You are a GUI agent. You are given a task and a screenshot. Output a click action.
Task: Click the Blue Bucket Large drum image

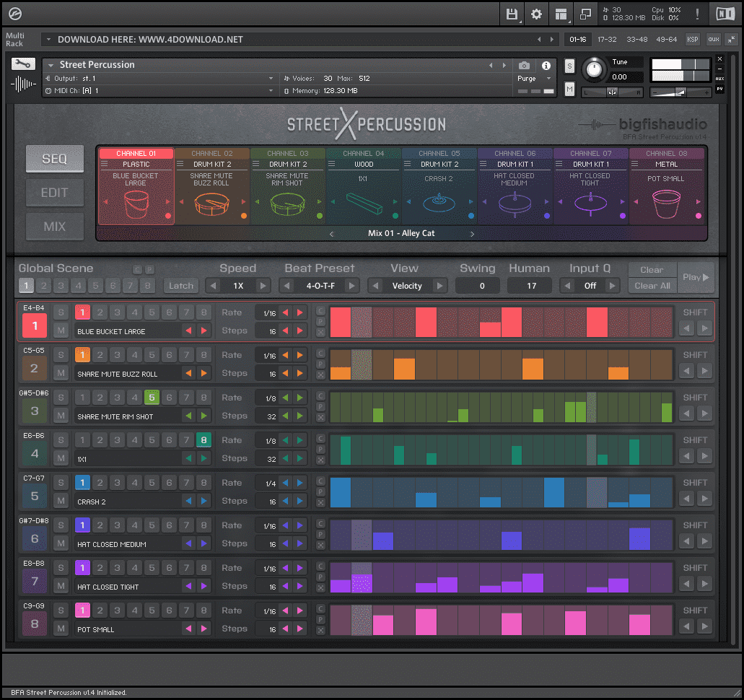pos(136,204)
